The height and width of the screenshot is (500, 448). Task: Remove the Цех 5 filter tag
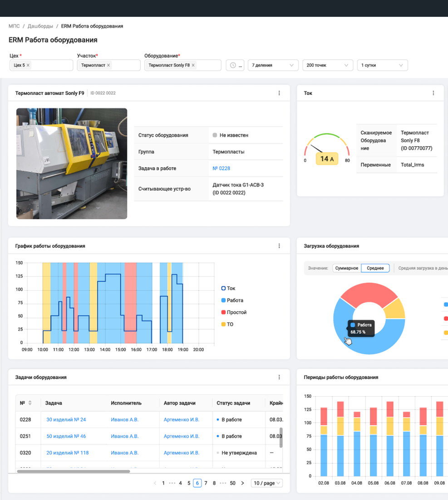(x=28, y=65)
